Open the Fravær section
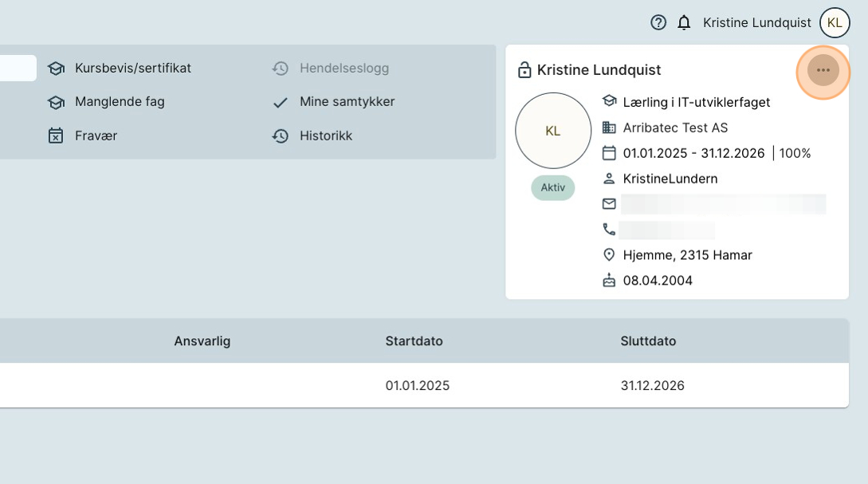The image size is (868, 484). pos(96,136)
